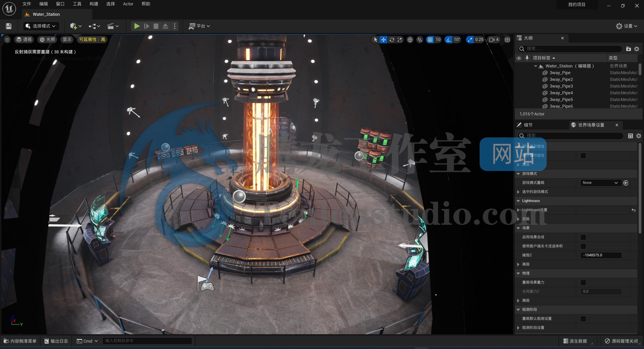Select 3way_Pipe3 in the outliner
The image size is (644, 349).
click(561, 86)
